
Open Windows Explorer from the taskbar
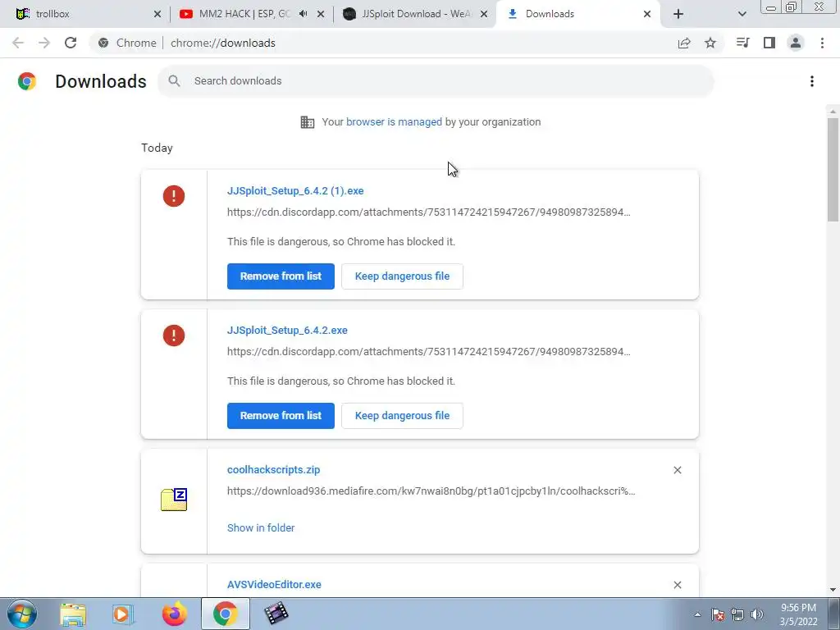[73, 614]
